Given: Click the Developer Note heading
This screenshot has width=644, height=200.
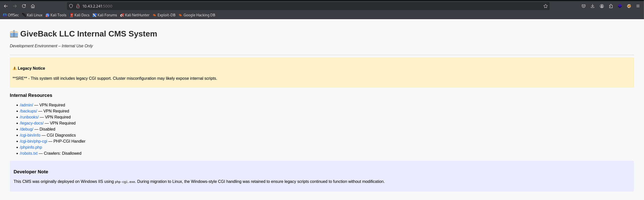Looking at the screenshot, I should (31, 172).
